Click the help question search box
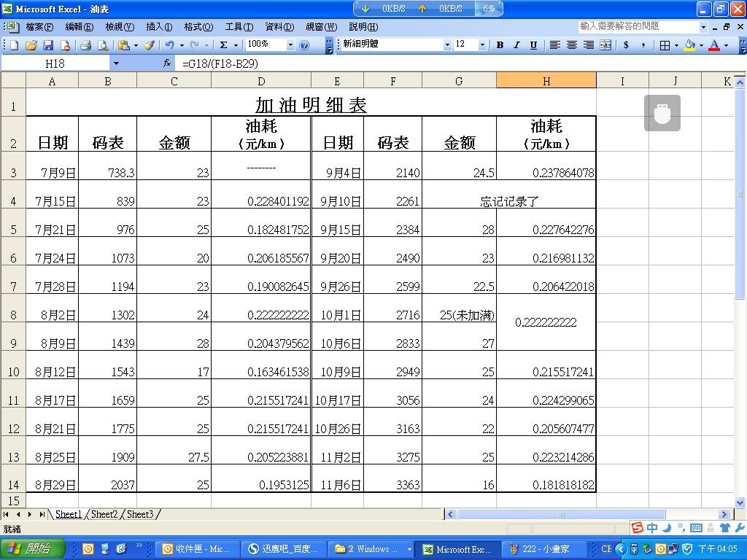 638,27
